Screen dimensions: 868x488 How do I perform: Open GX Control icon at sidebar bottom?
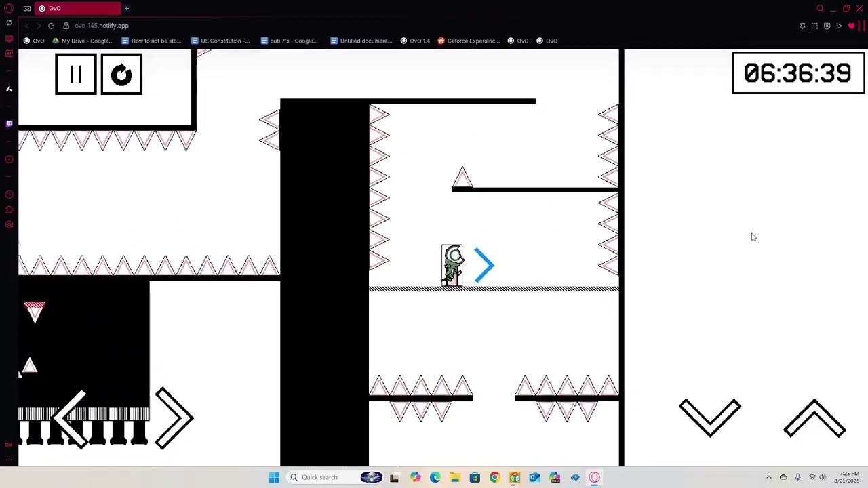[x=9, y=445]
